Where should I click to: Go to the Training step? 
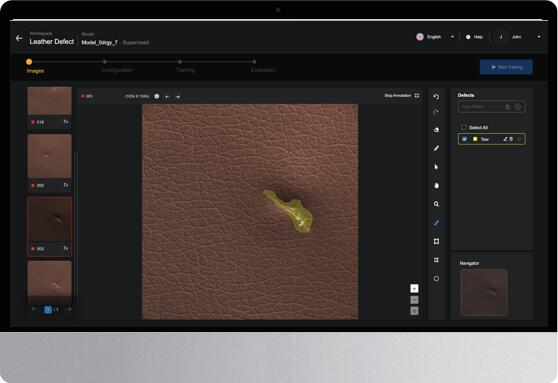coord(185,70)
